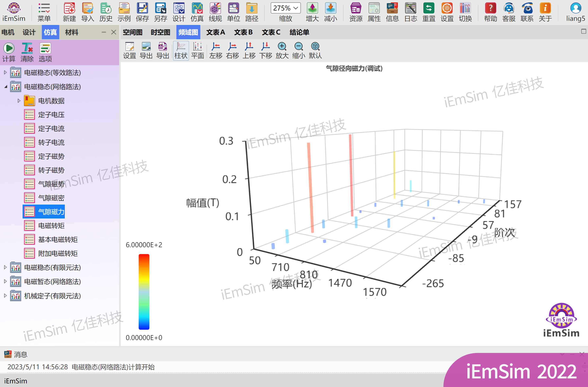Viewport: 588px width, 387px height.
Task: Open the 属性 (Properties) icon
Action: point(374,12)
